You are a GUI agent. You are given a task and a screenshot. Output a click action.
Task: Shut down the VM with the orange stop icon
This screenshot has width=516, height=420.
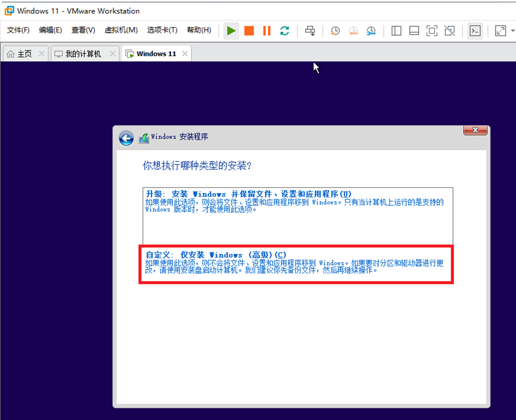249,31
